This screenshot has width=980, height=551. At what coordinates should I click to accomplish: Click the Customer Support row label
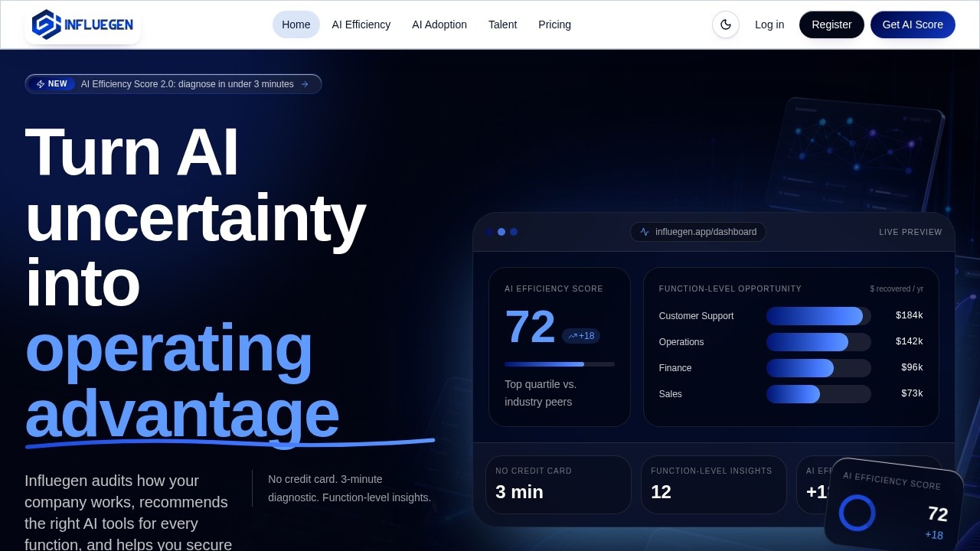point(696,316)
